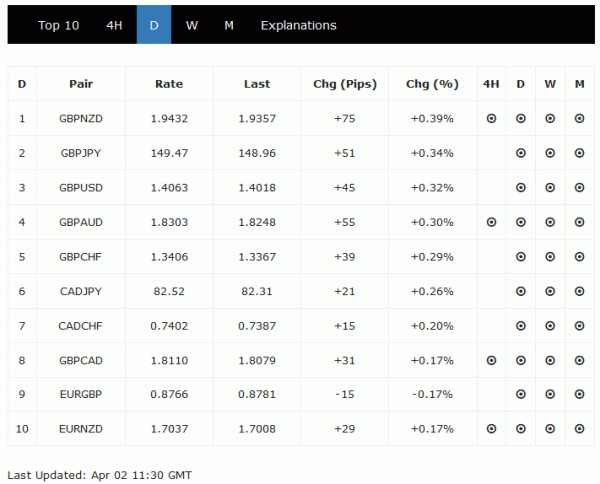Click the 4H indicator icon for EURNZD
600x484 pixels.
click(491, 429)
